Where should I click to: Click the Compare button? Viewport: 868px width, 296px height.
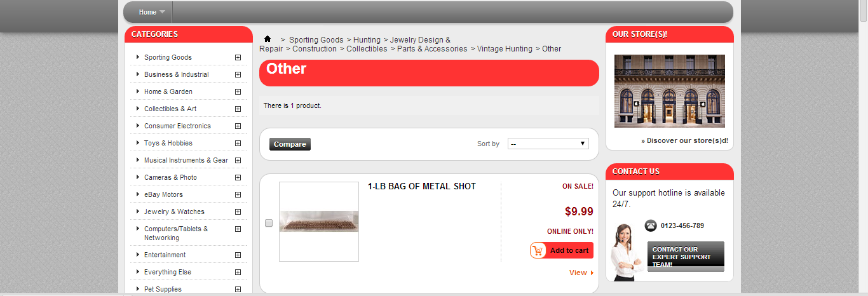(x=290, y=144)
